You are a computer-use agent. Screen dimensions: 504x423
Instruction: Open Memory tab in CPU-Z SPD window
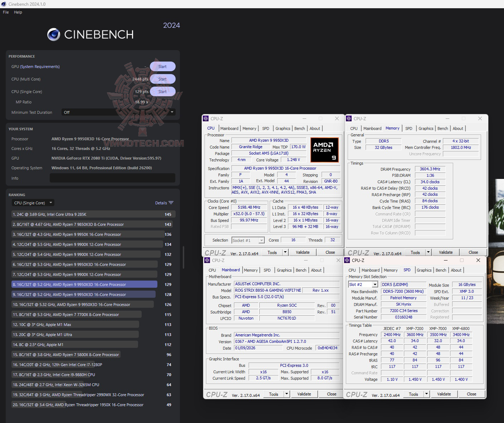(391, 270)
